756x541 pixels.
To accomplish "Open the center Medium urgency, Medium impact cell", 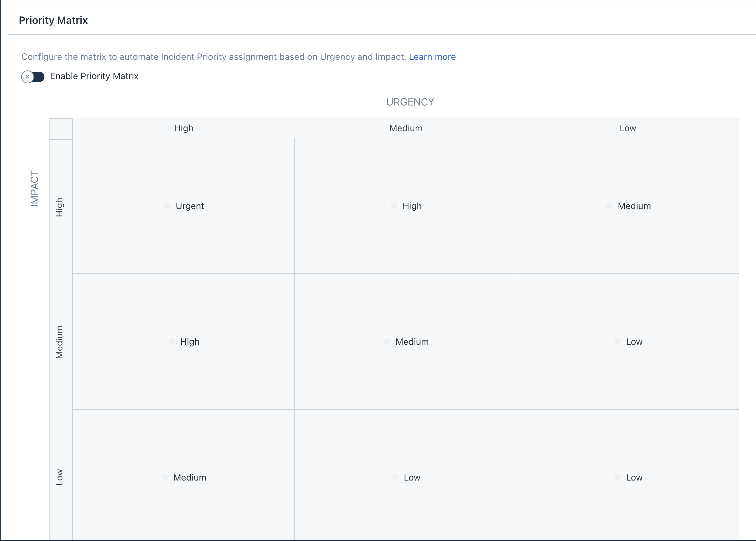I will click(411, 342).
